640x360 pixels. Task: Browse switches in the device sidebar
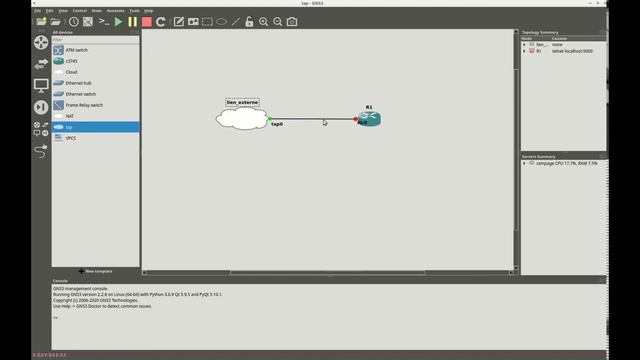click(x=41, y=64)
